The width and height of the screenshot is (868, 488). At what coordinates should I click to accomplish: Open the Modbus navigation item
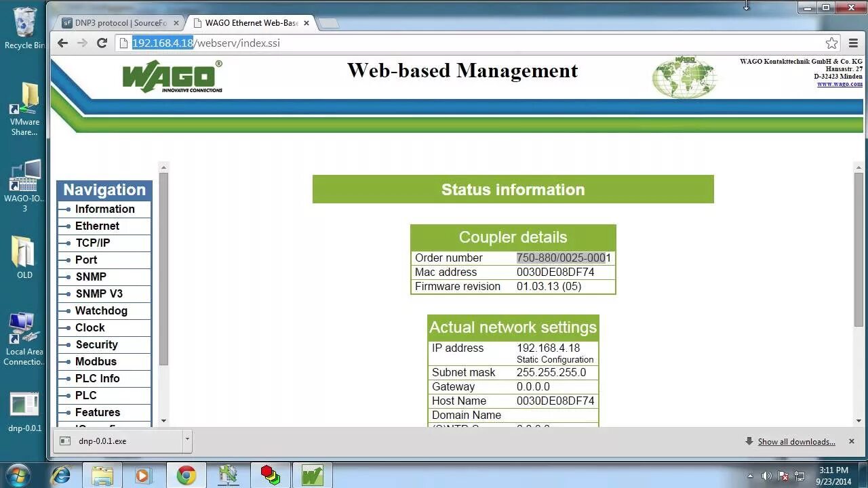point(104,361)
